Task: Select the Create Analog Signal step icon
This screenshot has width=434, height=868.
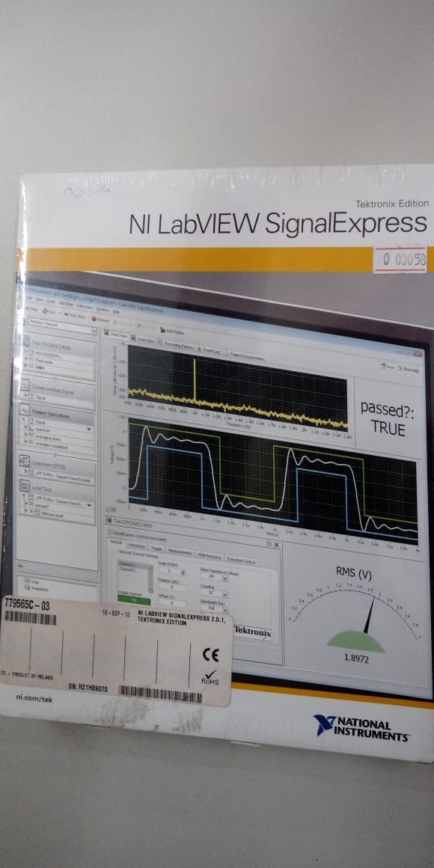Action: coord(25,386)
